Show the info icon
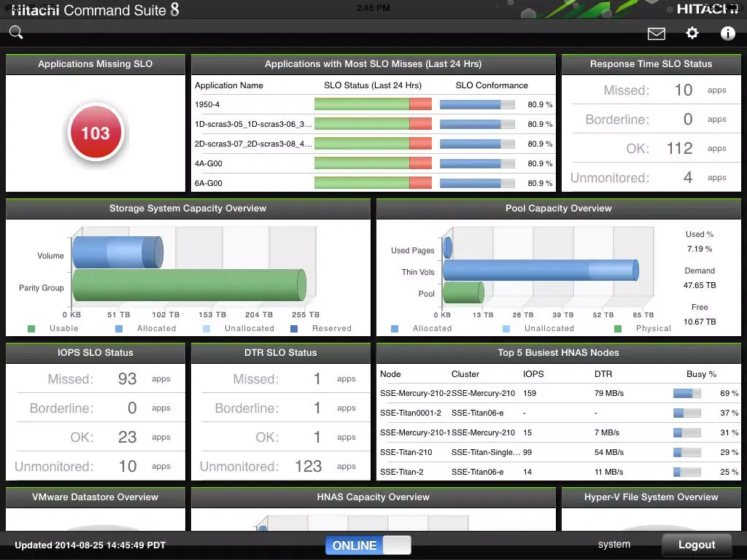This screenshot has width=747, height=560. click(727, 33)
